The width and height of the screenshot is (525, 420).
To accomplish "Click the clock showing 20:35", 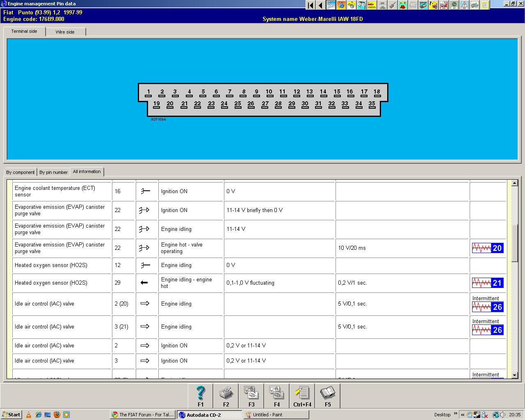I will pos(515,415).
